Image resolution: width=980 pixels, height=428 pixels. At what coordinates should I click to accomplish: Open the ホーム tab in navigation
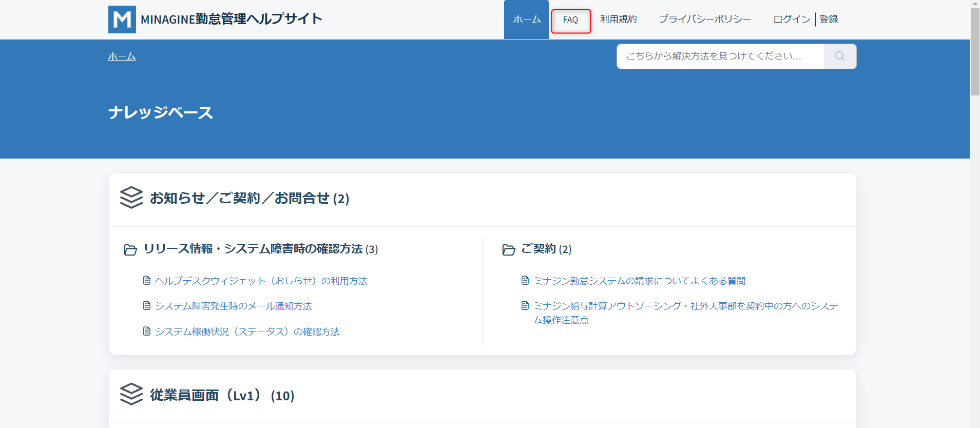[x=526, y=20]
